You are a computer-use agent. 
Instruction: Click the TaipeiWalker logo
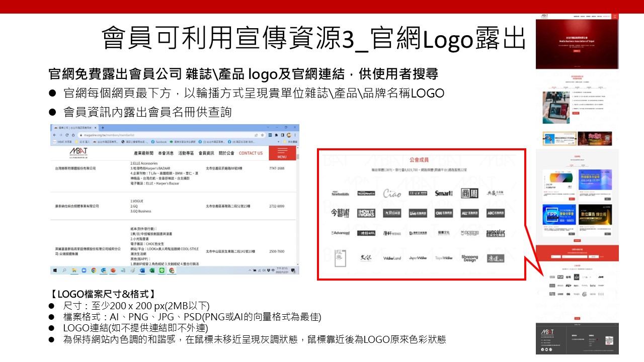pos(444,258)
